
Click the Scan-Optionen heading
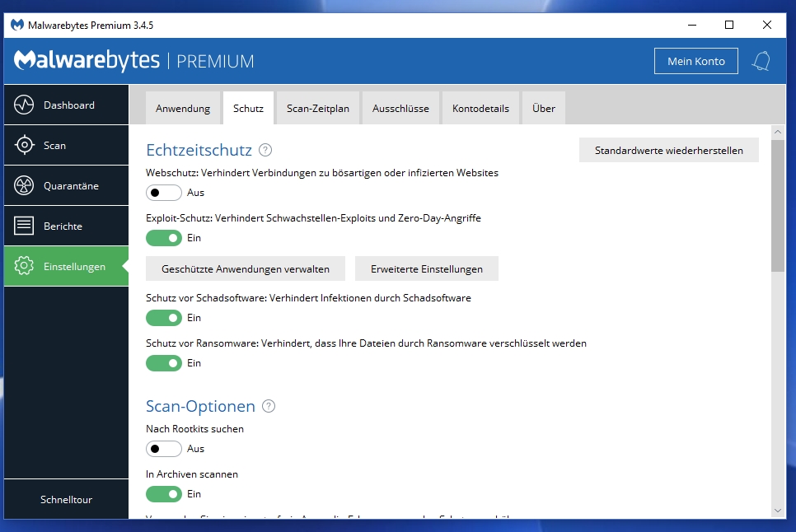pyautogui.click(x=200, y=406)
